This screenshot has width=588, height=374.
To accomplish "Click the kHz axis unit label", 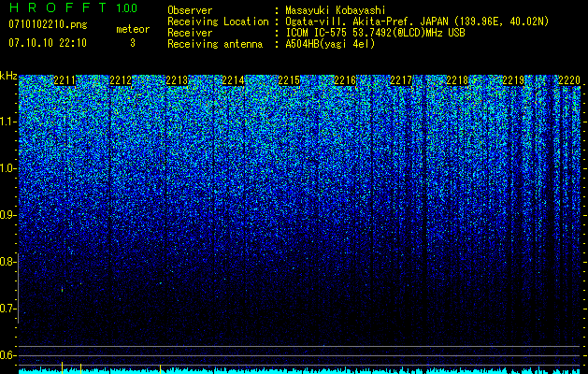I will [8, 76].
